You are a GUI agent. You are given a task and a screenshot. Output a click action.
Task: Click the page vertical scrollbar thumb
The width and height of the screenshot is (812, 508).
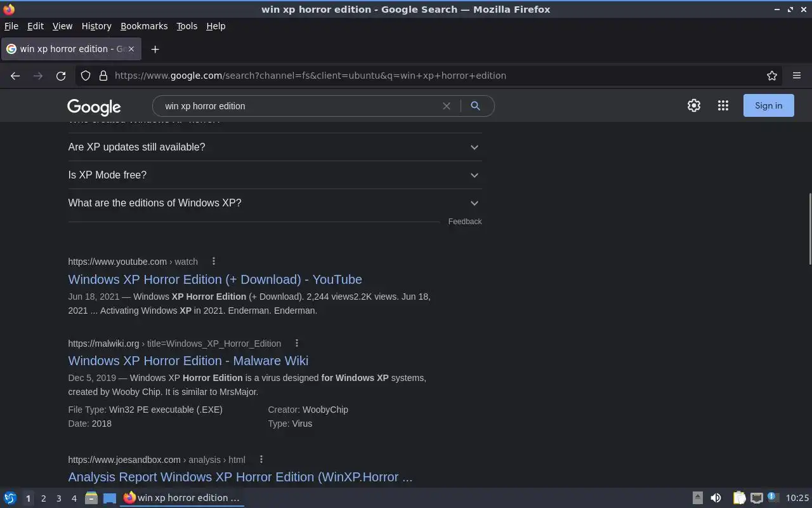809,229
